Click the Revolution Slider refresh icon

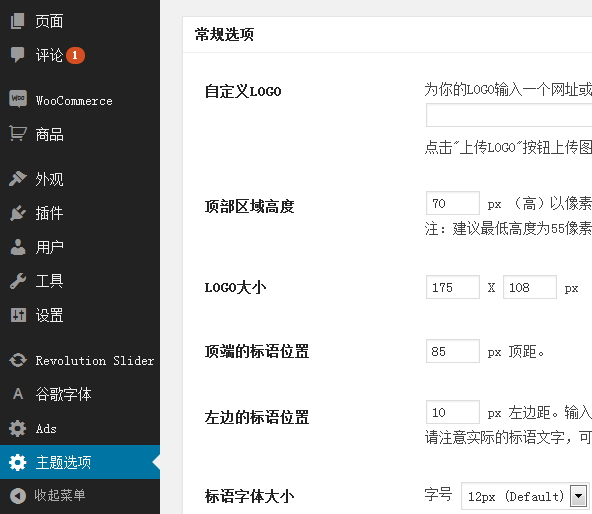18,360
